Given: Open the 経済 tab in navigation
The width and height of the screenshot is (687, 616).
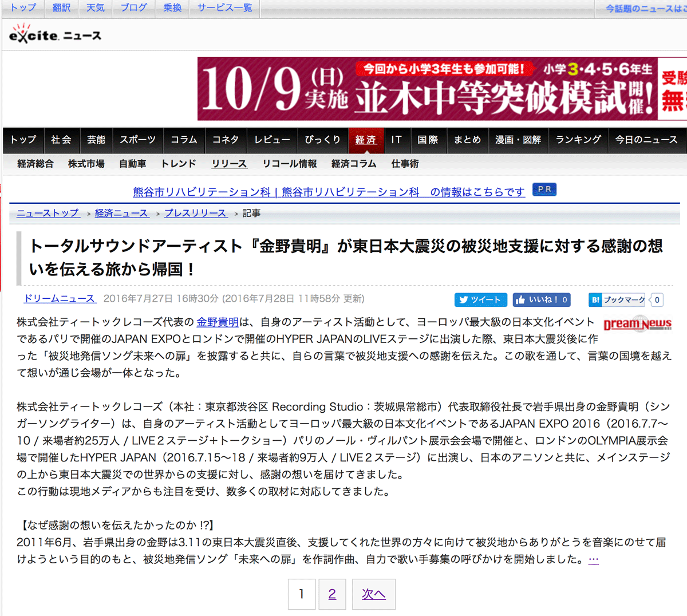Looking at the screenshot, I should click(366, 140).
